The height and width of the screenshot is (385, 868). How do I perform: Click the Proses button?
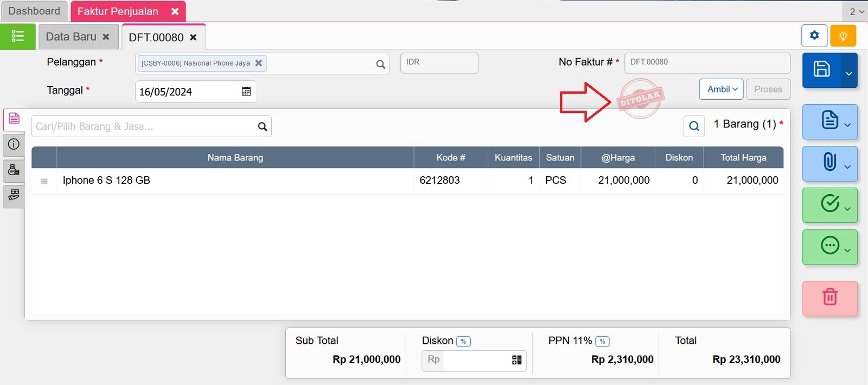pyautogui.click(x=768, y=89)
